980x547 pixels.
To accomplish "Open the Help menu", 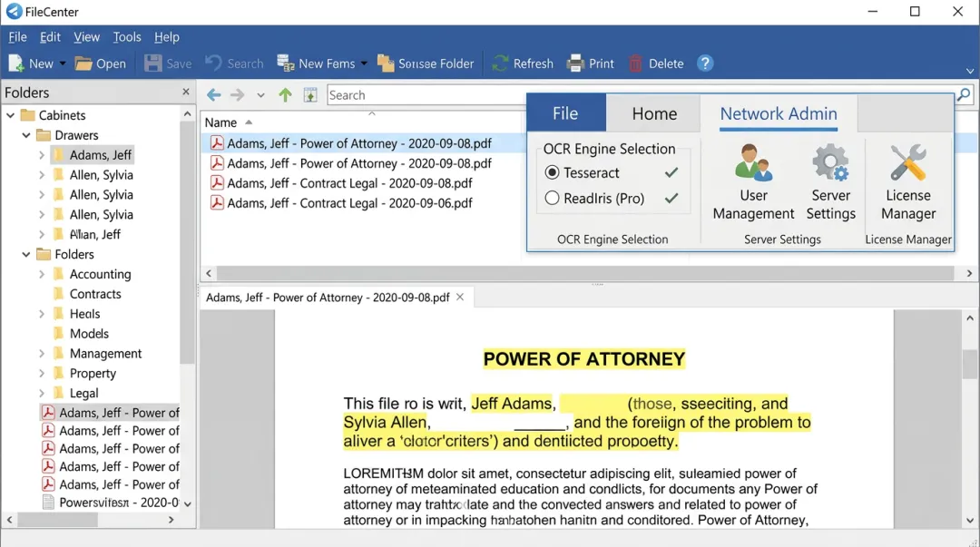I will 167,37.
